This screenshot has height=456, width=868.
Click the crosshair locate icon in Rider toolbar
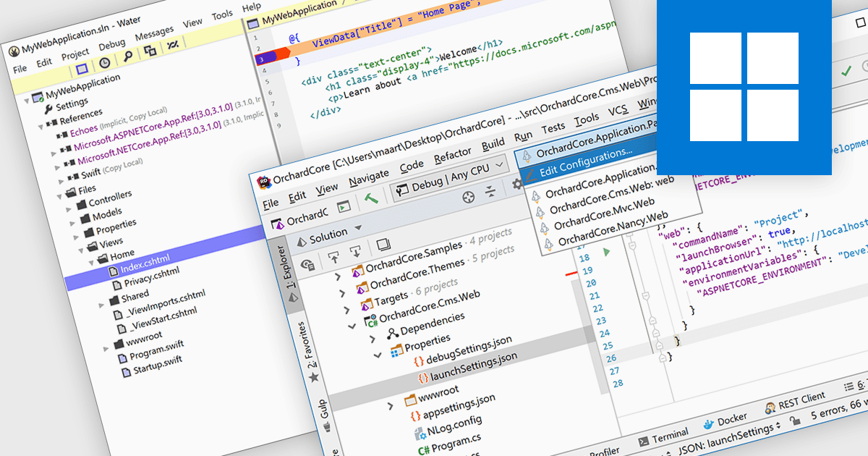tap(469, 196)
